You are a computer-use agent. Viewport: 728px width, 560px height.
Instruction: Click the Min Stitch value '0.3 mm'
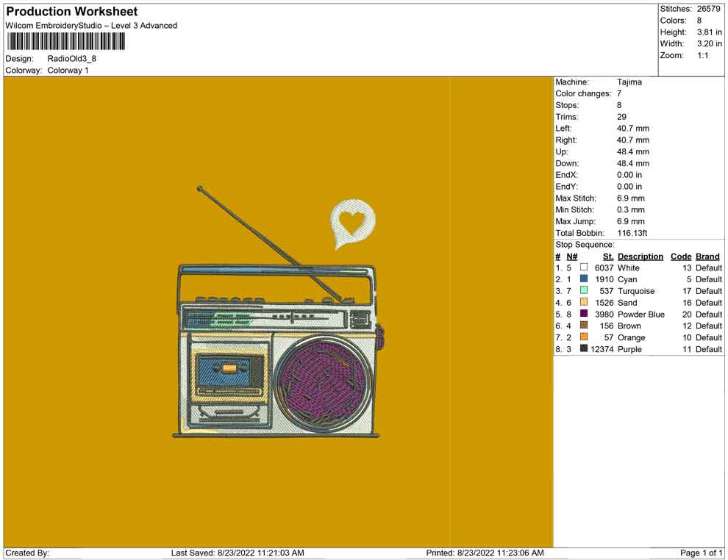point(630,209)
